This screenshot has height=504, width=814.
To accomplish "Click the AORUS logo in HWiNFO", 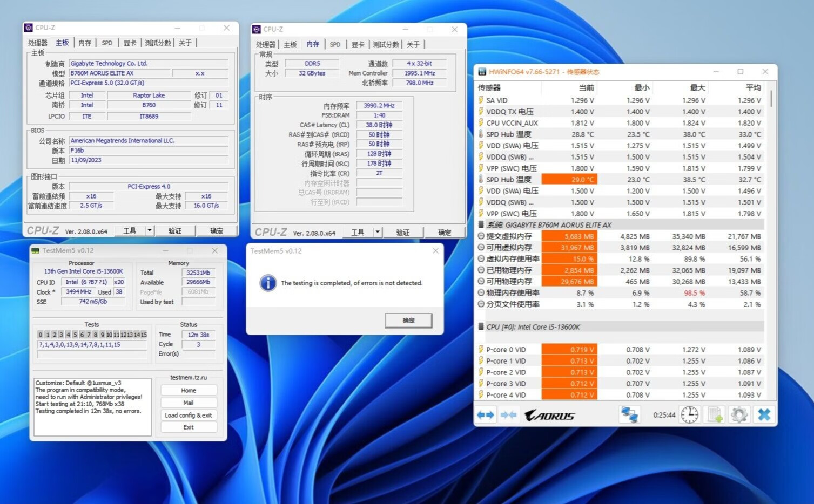I will [x=550, y=416].
